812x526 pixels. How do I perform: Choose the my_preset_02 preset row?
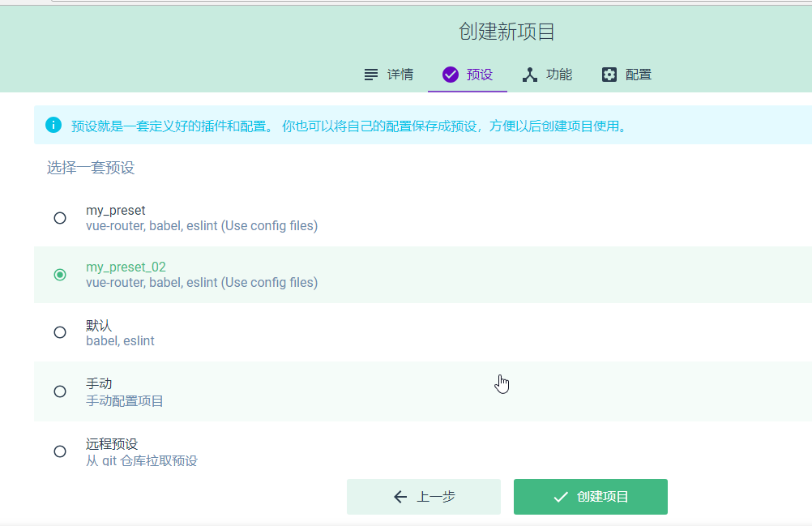pos(324,275)
